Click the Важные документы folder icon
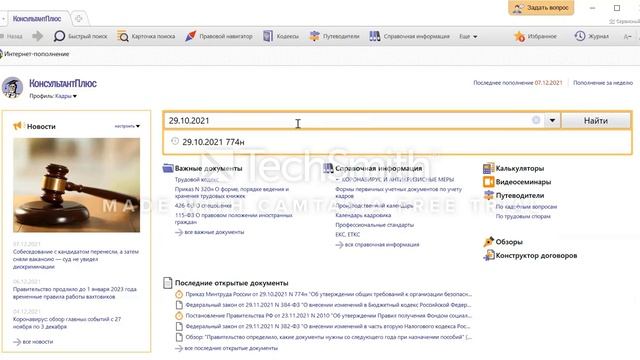640x360 pixels. pyautogui.click(x=168, y=168)
